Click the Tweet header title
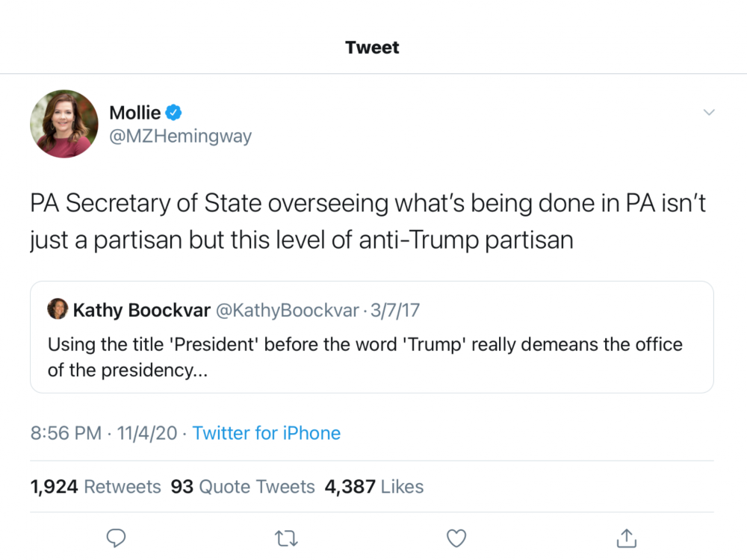Viewport: 747px width, 560px height. click(x=372, y=47)
